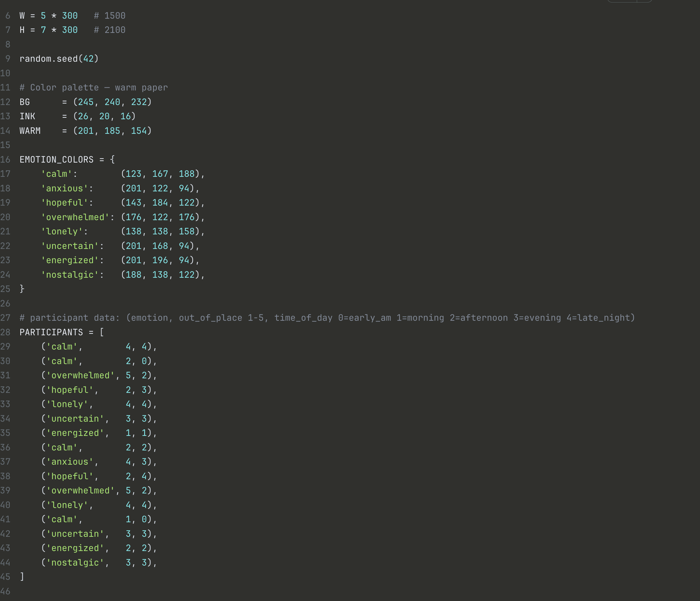
Task: Click the W variable on line 6
Action: pos(22,16)
